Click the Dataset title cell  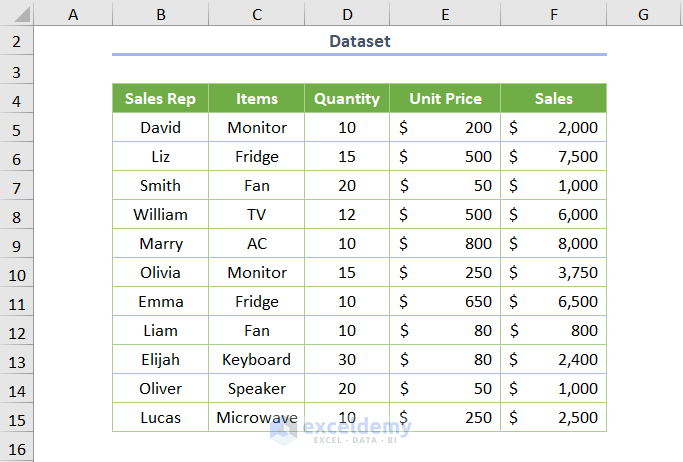click(x=359, y=42)
